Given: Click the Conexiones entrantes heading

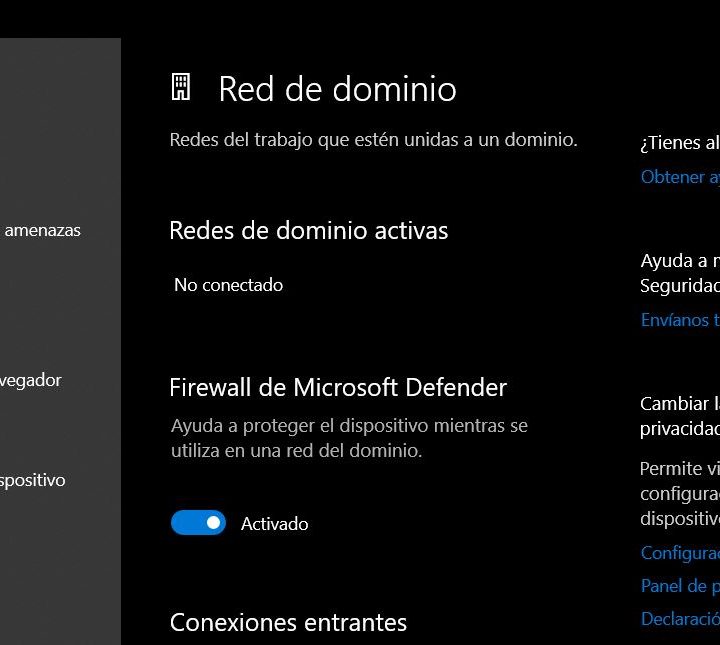Looking at the screenshot, I should tap(288, 622).
